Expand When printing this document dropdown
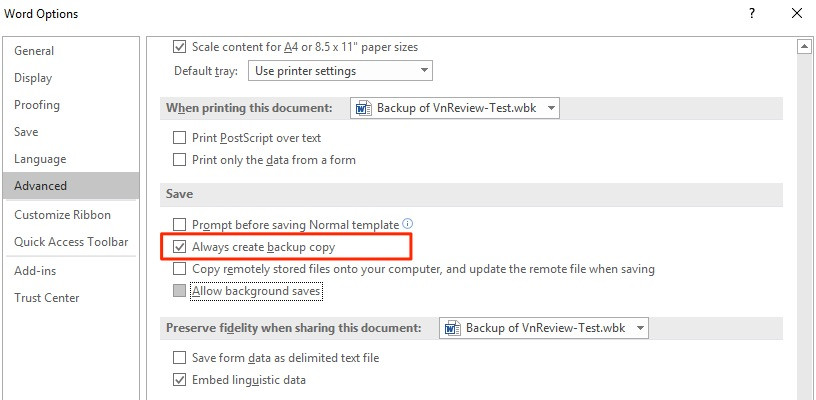Image resolution: width=816 pixels, height=400 pixels. point(455,108)
